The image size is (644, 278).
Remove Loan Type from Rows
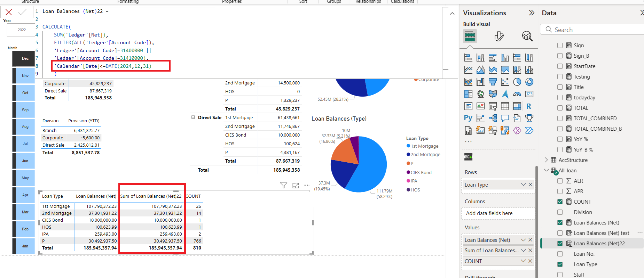pos(530,185)
